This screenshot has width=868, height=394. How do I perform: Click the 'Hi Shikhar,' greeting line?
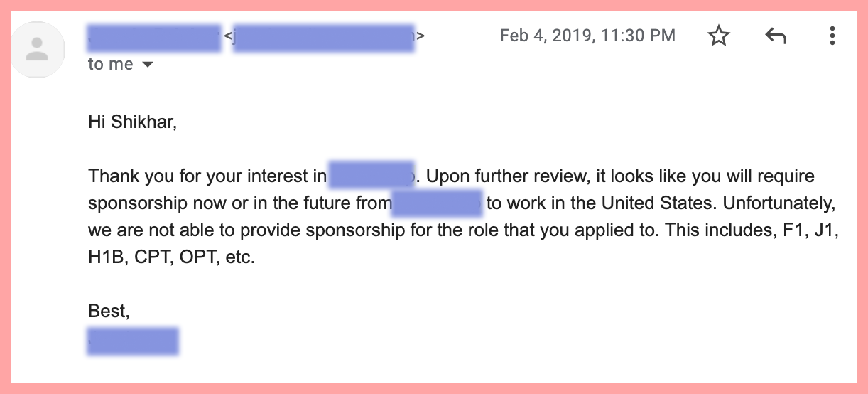132,122
